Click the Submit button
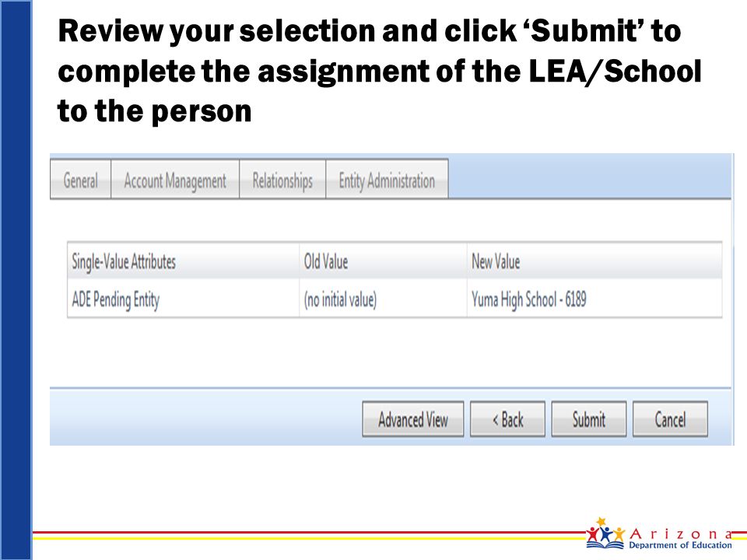Screen dimensions: 747x560 pyautogui.click(x=589, y=419)
